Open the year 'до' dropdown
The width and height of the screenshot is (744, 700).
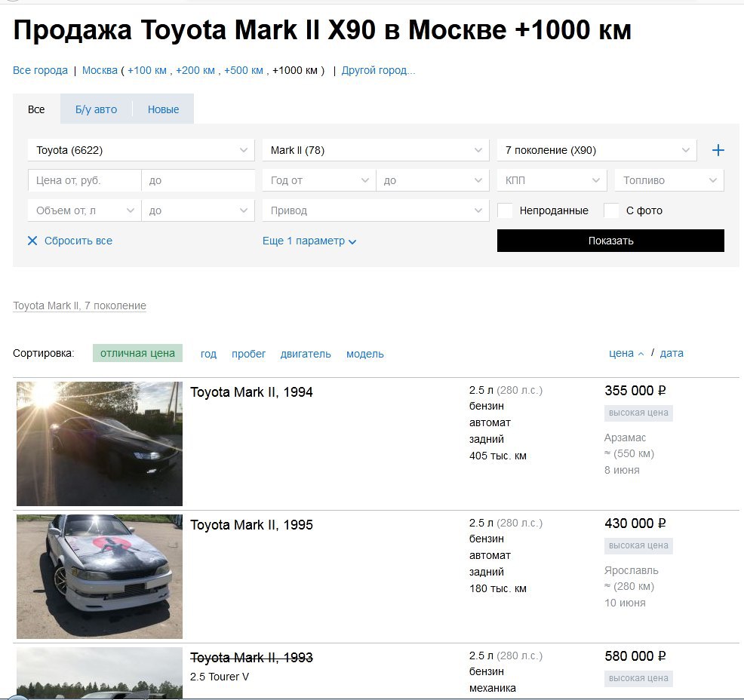click(x=432, y=181)
